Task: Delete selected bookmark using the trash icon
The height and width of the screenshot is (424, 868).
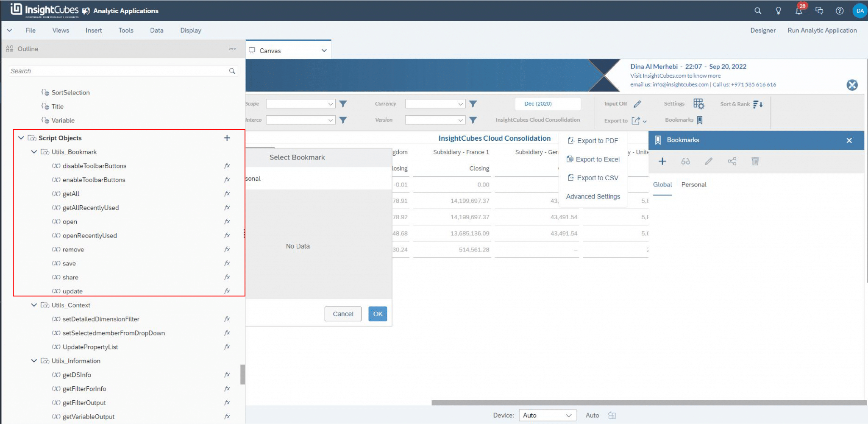Action: pyautogui.click(x=755, y=161)
